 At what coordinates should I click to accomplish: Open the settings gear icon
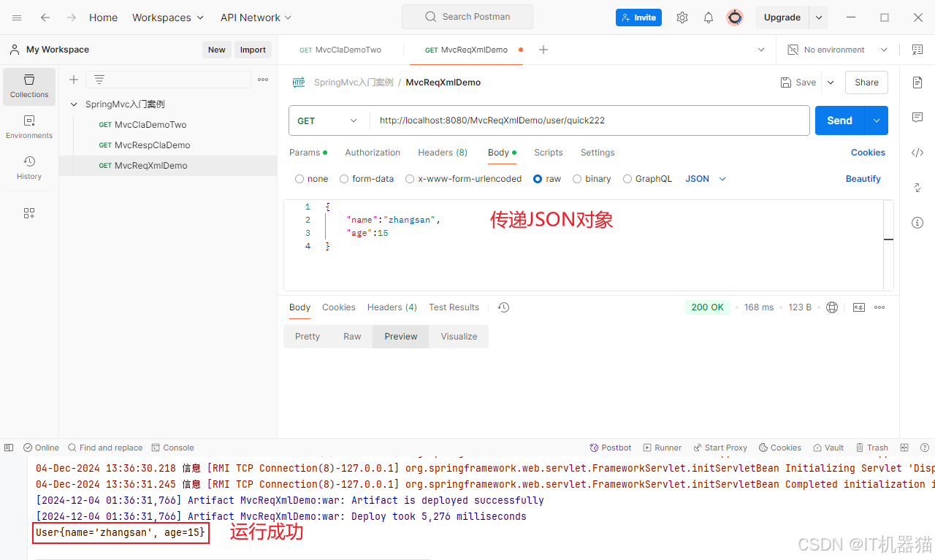click(x=682, y=18)
